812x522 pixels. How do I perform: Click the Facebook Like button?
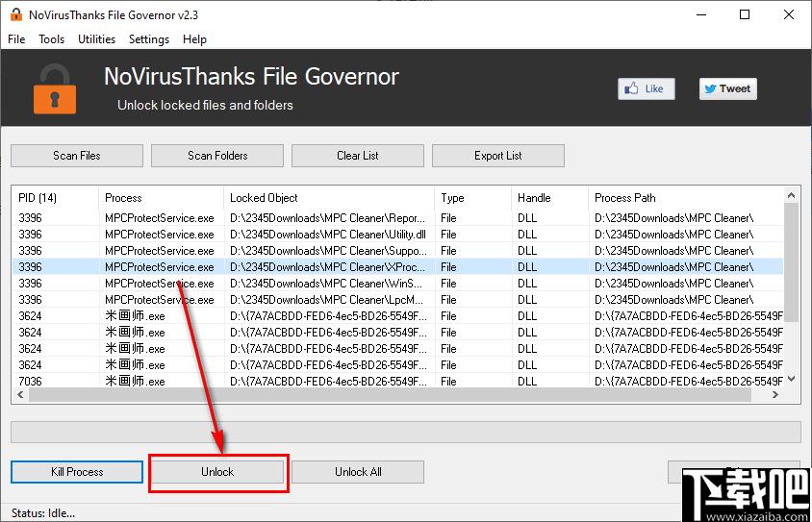pyautogui.click(x=647, y=89)
